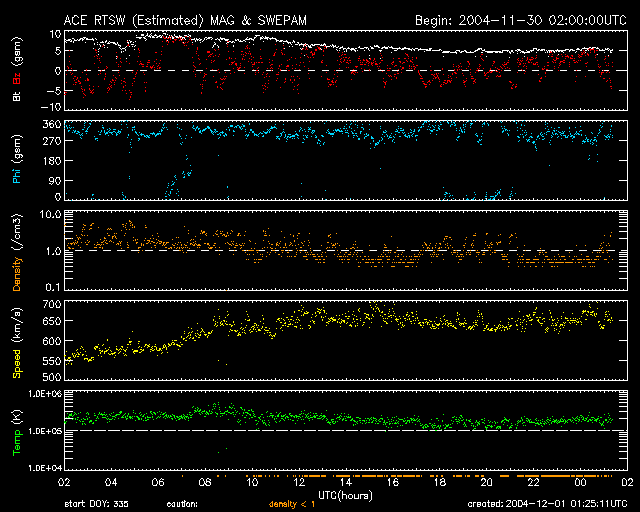Viewport: 640px width, 512px height.
Task: Click the 1.0E+06 tick on Temp axis
Action: click(x=44, y=394)
